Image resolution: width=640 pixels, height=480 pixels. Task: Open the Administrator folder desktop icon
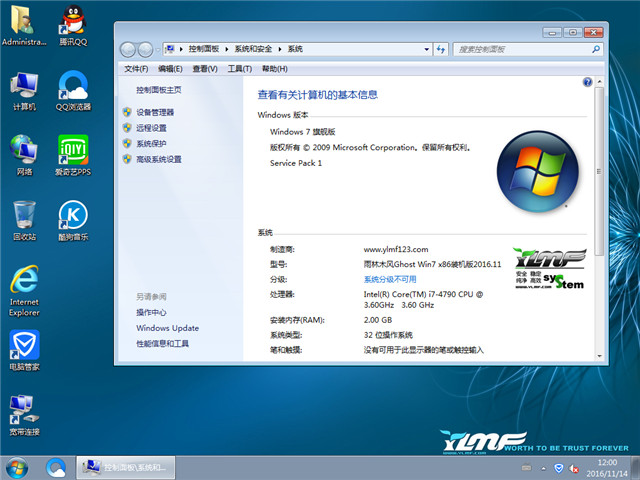[x=24, y=24]
